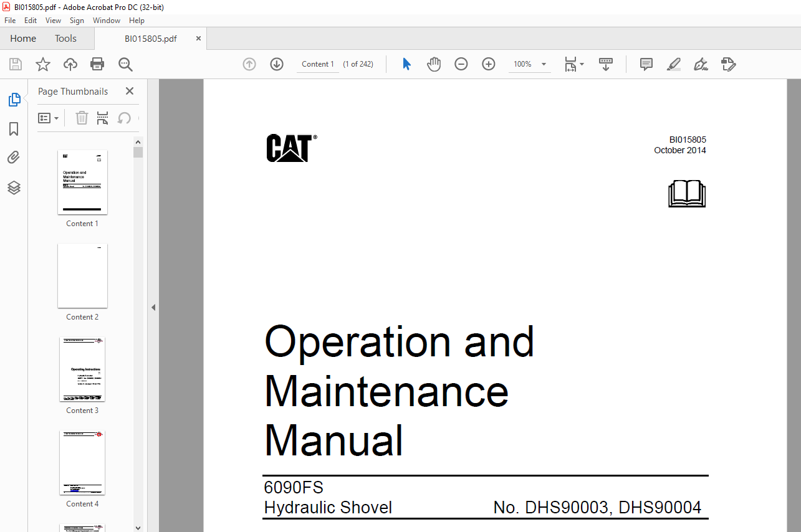
Task: Zoom in with the plus icon
Action: click(x=489, y=64)
